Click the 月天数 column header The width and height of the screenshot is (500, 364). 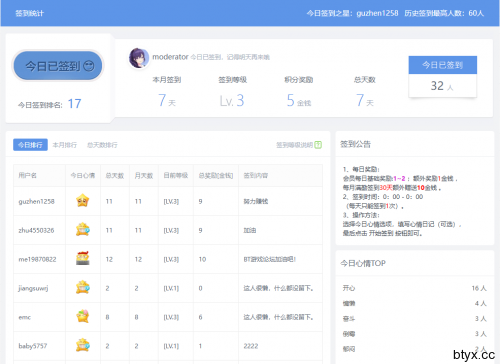[144, 175]
